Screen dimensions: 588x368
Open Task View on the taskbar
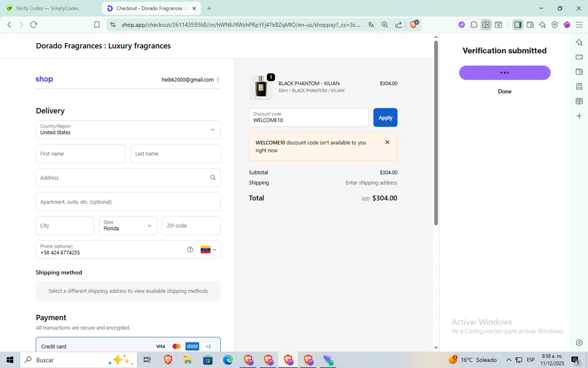point(147,360)
